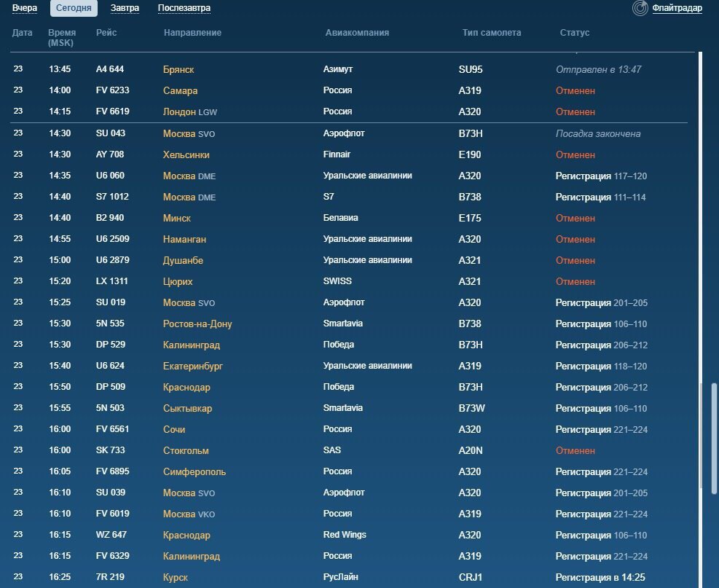The width and height of the screenshot is (719, 588).
Task: Select the Сегодня tab
Action: coord(74,8)
